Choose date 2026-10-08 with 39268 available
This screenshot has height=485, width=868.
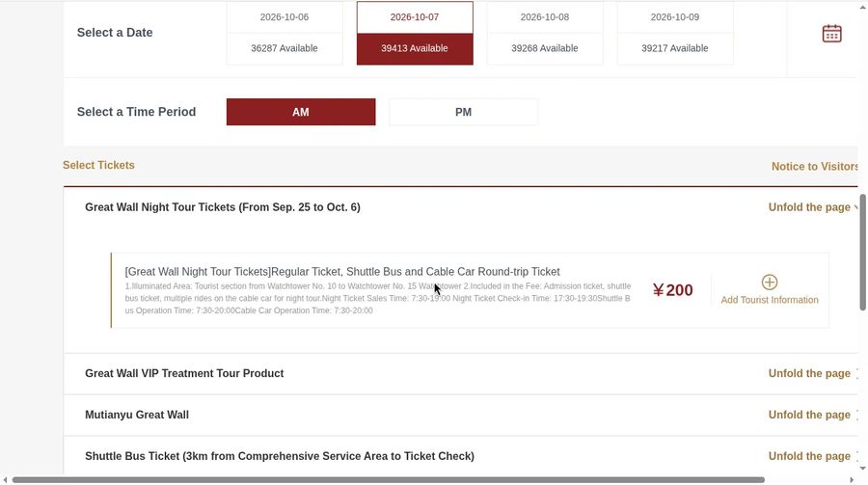point(545,33)
